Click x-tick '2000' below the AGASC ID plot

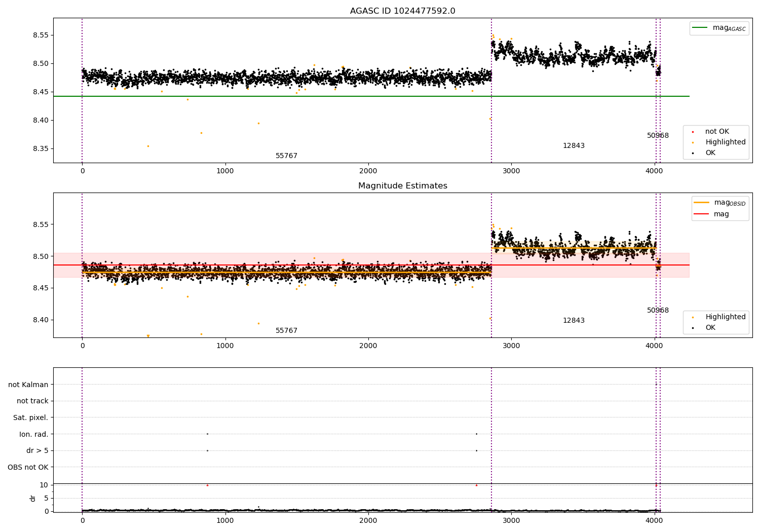tap(368, 171)
